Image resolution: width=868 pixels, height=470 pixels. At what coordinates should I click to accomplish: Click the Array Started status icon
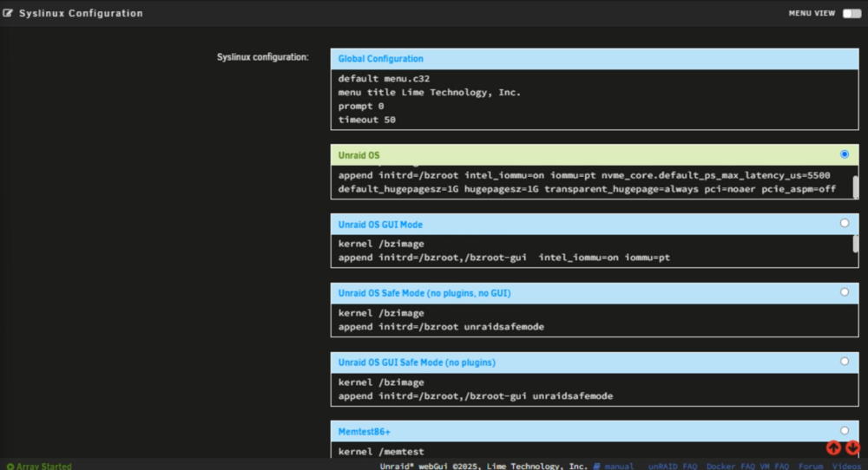(10, 467)
